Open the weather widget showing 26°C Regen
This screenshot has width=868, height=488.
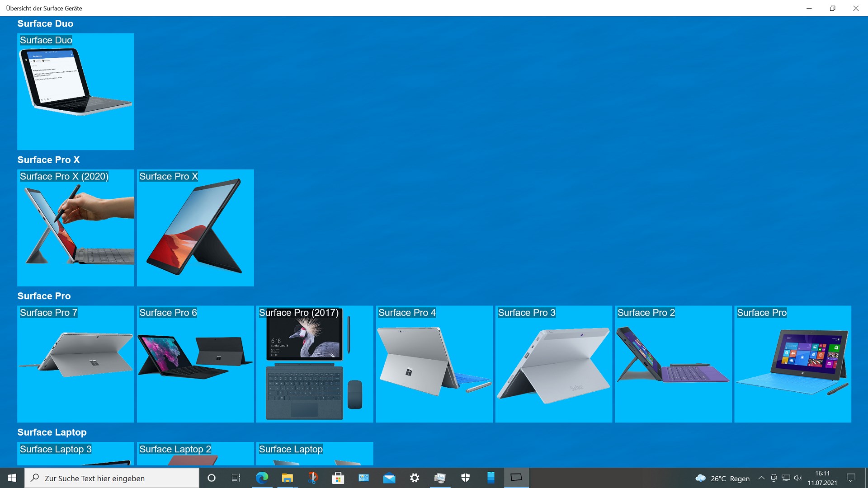722,478
